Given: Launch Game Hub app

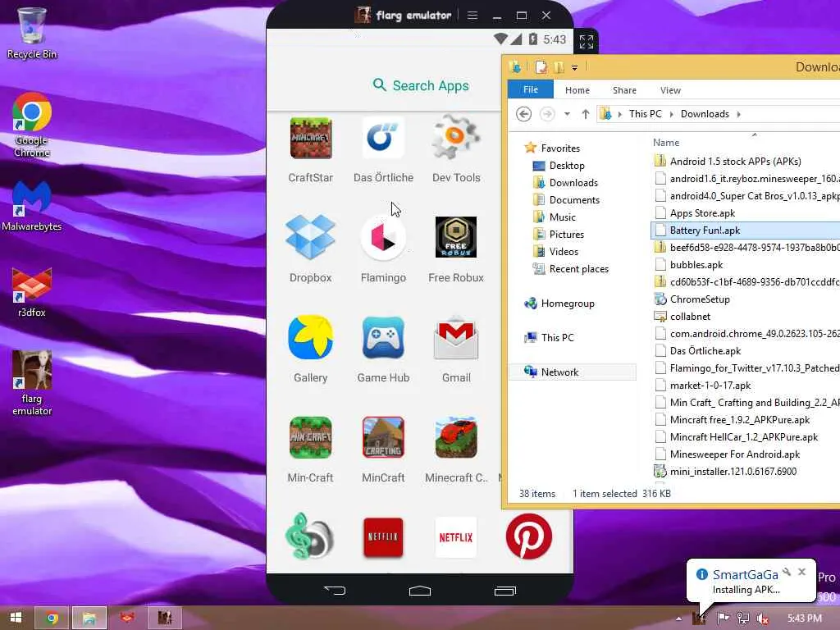Looking at the screenshot, I should click(383, 337).
